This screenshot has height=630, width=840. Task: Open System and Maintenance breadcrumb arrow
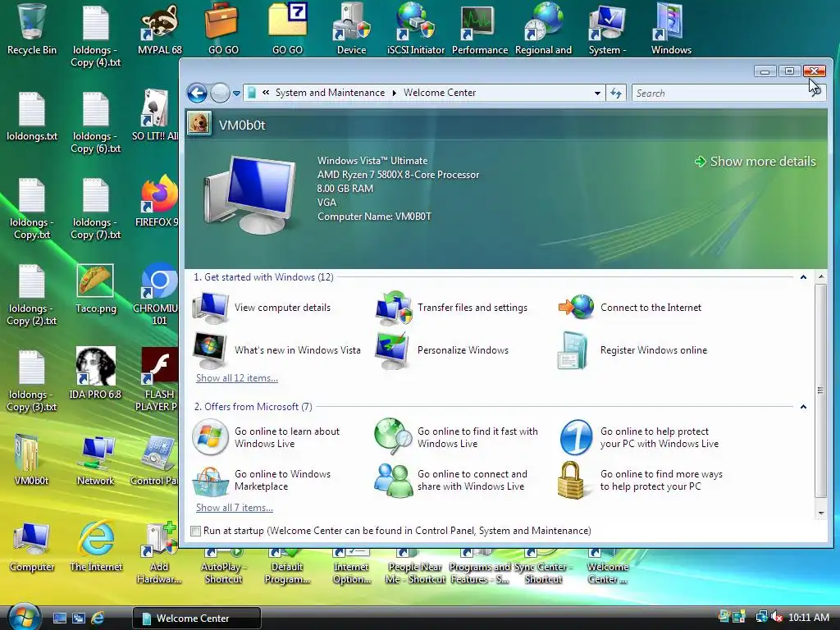tap(395, 93)
